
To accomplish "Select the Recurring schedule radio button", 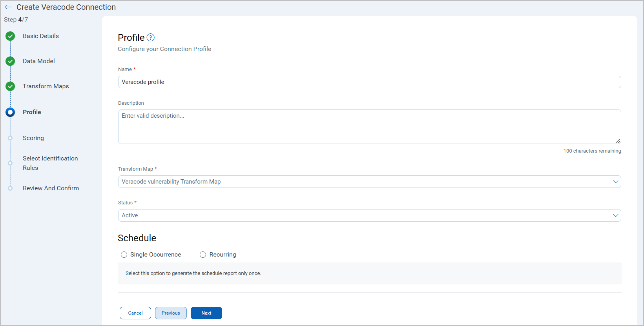I will pos(203,255).
